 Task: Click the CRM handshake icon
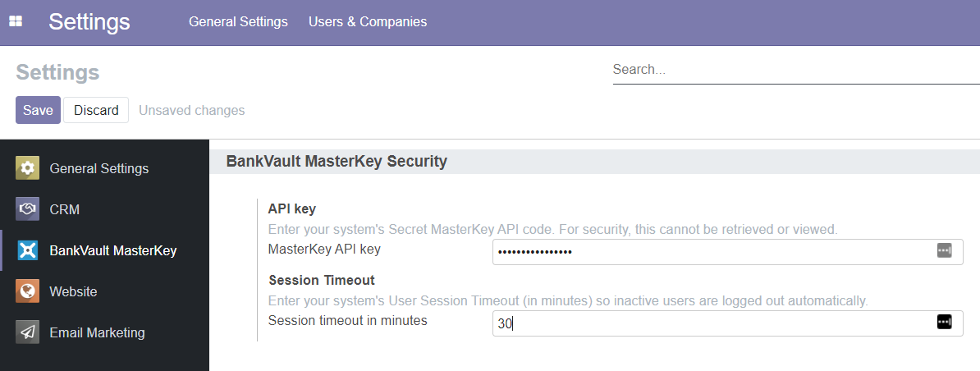click(x=27, y=209)
